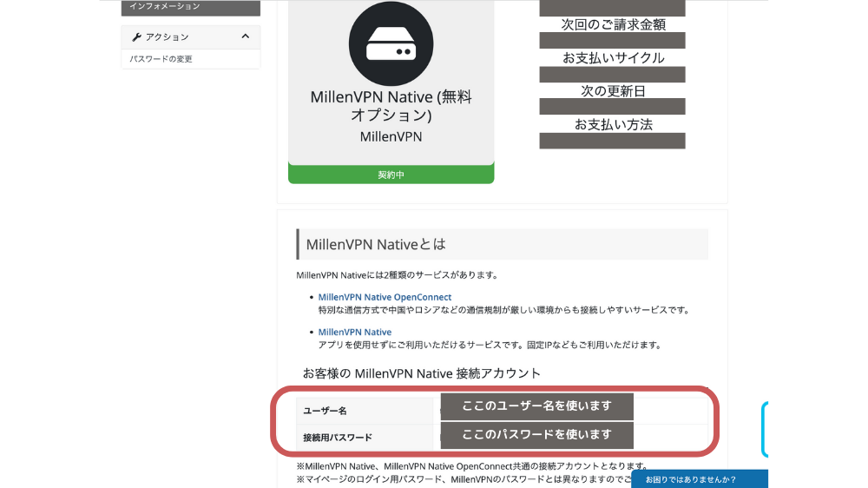This screenshot has width=868, height=488.
Task: Select the ここのパスワードを使います field
Action: (536, 435)
